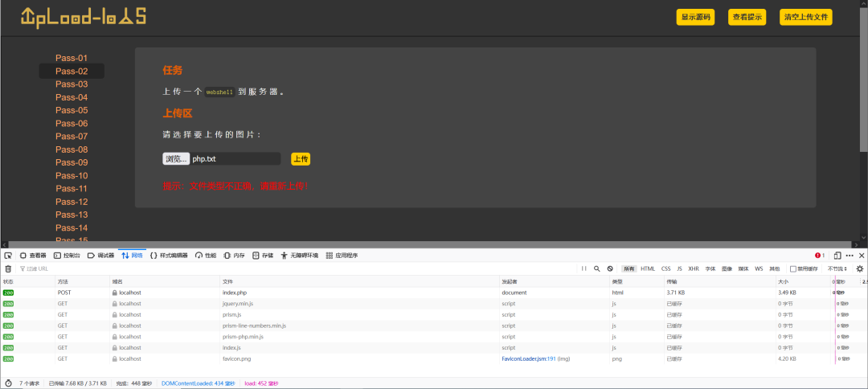
Task: Toggle the CSS request filter
Action: (665, 268)
